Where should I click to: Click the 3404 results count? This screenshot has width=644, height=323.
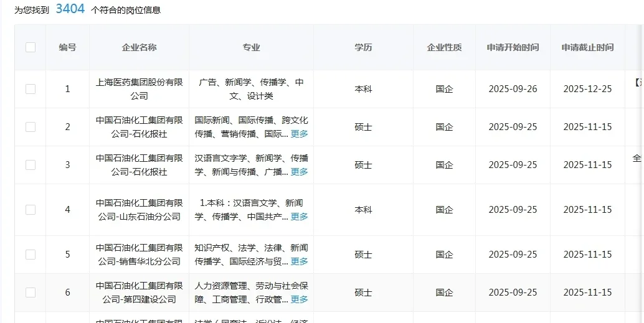[70, 9]
